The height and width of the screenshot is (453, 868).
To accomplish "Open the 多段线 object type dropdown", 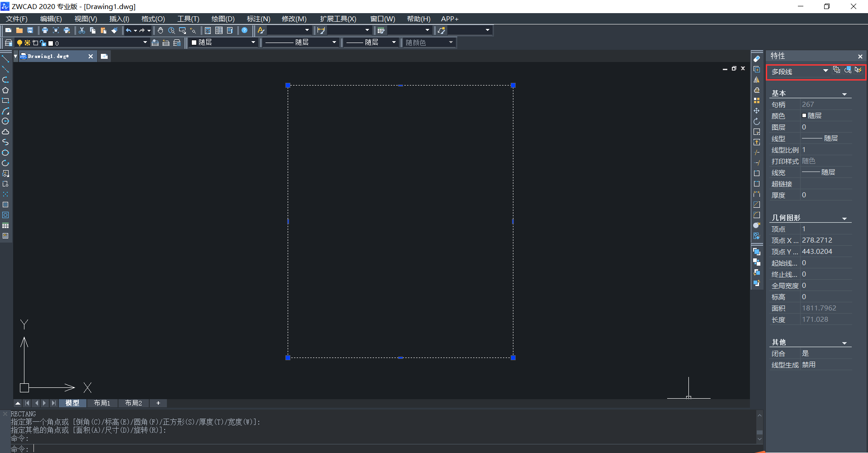I will pos(825,71).
